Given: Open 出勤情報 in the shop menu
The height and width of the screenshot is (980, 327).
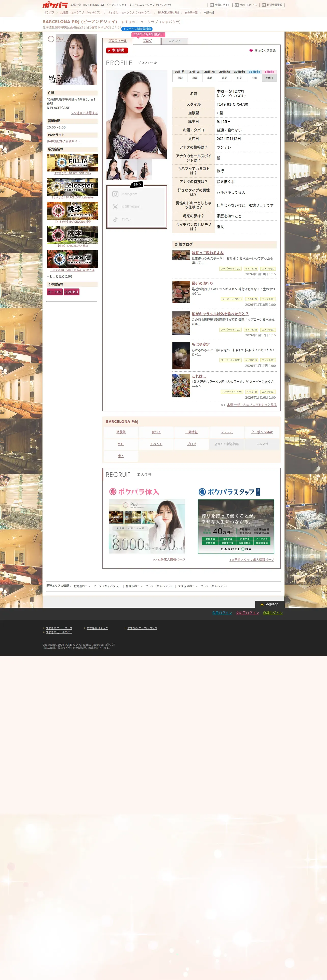Looking at the screenshot, I should click(192, 432).
